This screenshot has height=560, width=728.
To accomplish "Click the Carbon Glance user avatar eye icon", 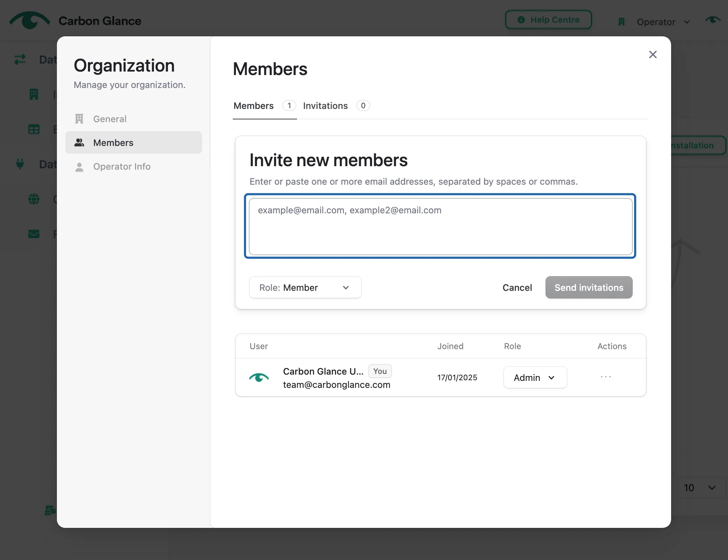I will (x=259, y=377).
